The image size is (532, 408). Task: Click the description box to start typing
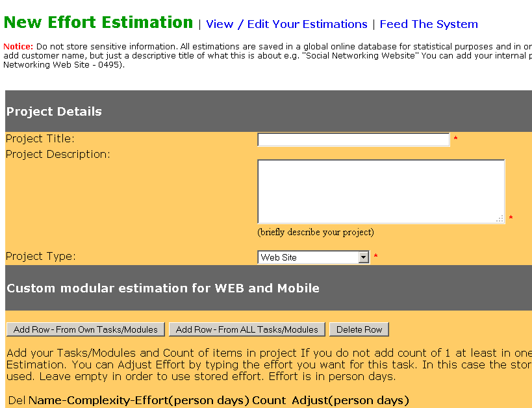(x=380, y=192)
